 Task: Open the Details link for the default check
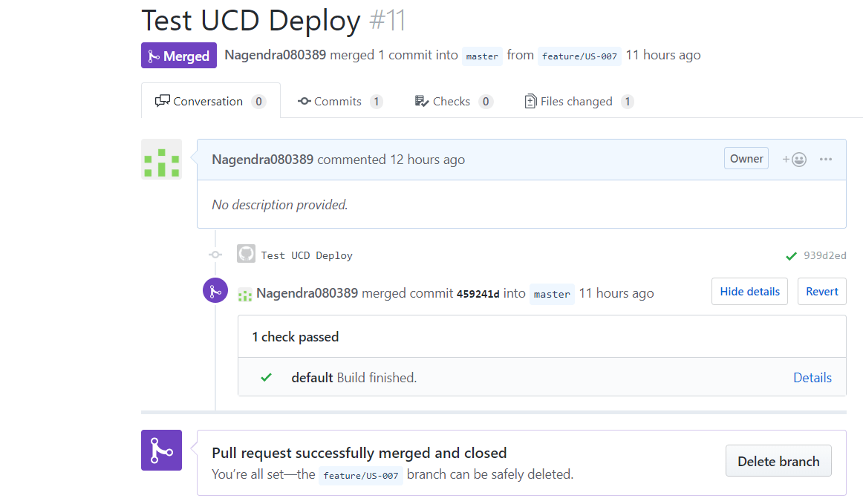[812, 377]
